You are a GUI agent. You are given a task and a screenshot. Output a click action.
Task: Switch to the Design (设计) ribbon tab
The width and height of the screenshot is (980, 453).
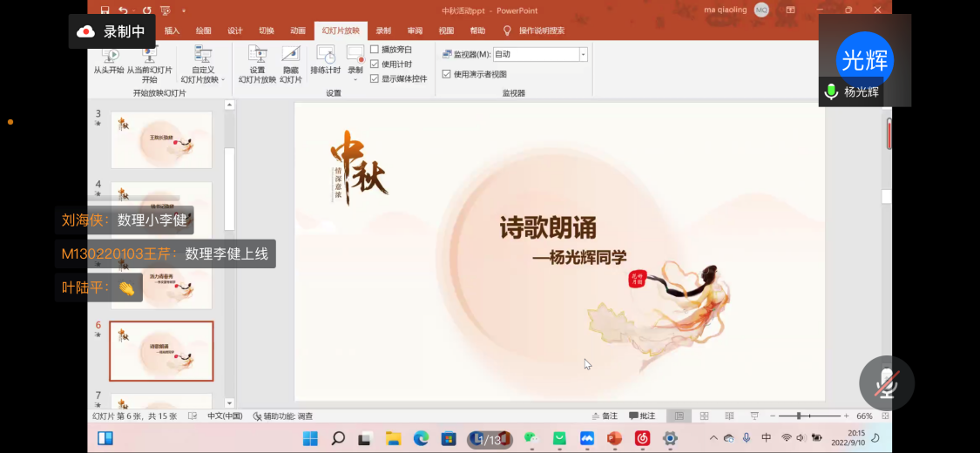pyautogui.click(x=235, y=30)
